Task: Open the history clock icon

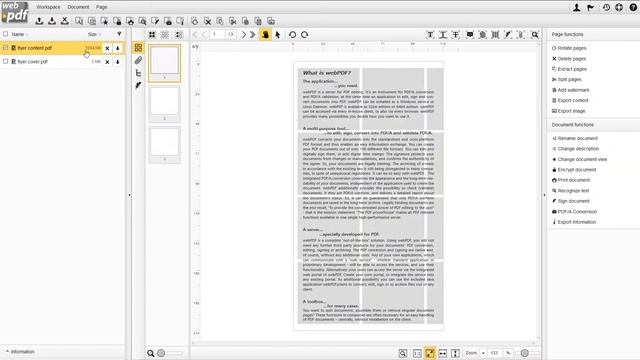Action: point(606,7)
